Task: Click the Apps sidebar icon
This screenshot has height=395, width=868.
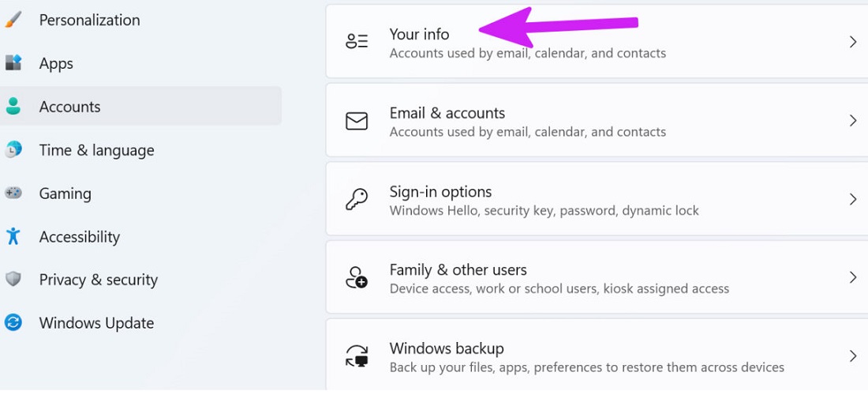Action: click(x=13, y=63)
